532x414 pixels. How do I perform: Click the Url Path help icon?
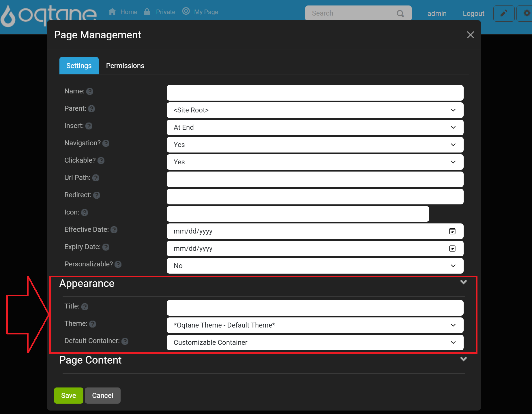(96, 178)
